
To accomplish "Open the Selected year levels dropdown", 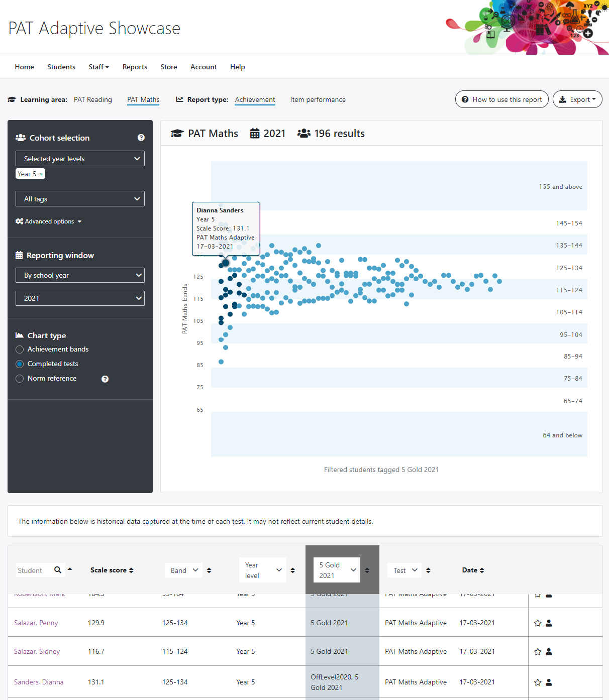I will click(80, 159).
